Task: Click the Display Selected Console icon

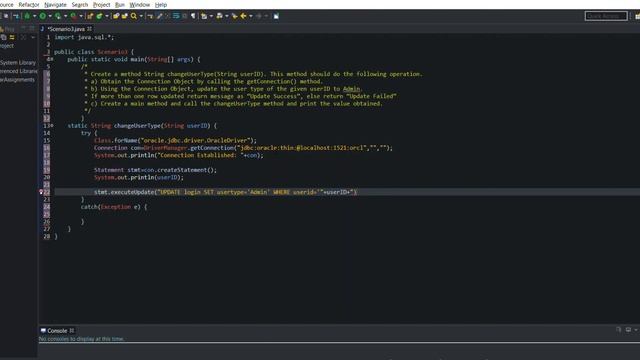Action: pyautogui.click(x=628, y=330)
